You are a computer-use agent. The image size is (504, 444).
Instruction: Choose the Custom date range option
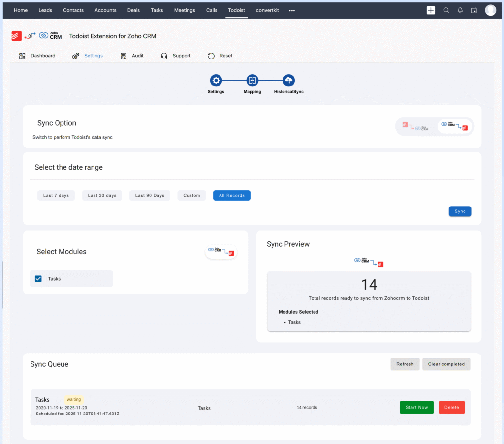click(191, 195)
